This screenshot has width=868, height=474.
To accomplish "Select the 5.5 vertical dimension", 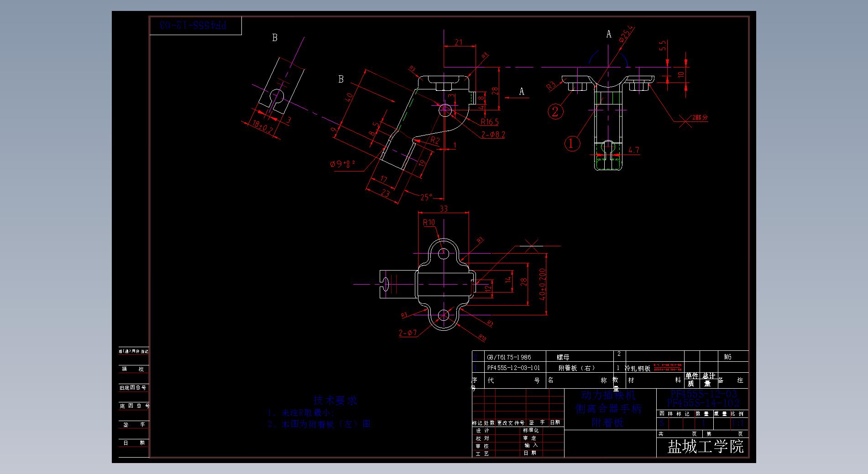I will pyautogui.click(x=663, y=46).
